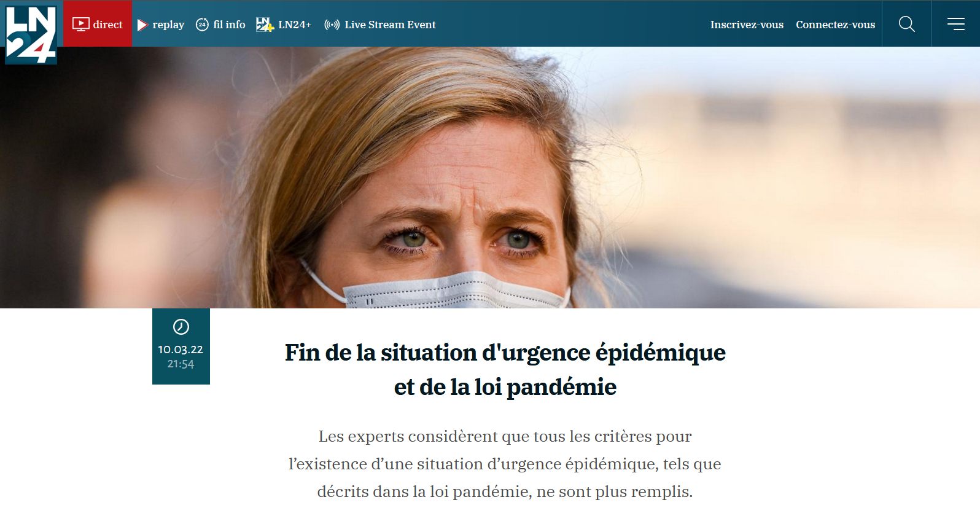This screenshot has height=516, width=980.
Task: Click the fil info 24 circle icon
Action: pos(202,25)
